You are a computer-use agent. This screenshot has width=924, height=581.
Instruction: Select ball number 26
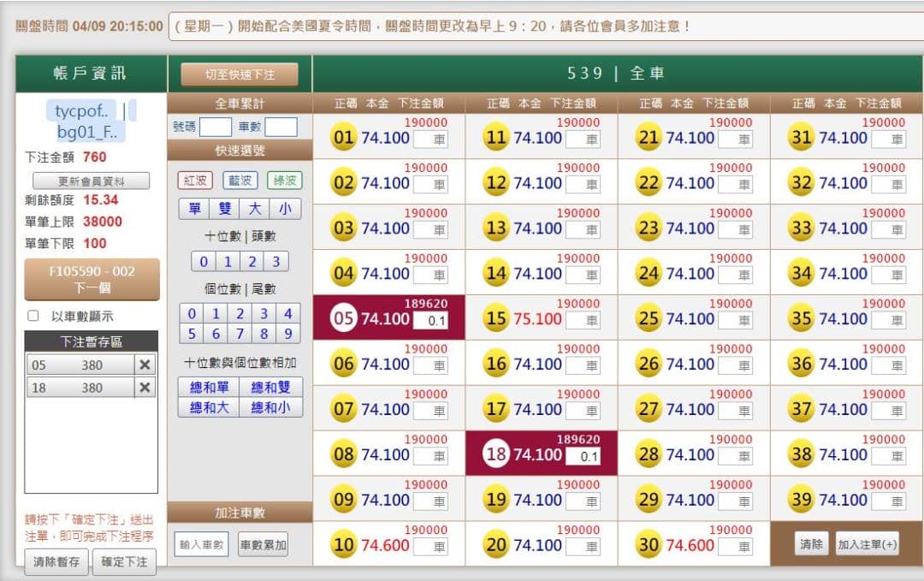649,364
